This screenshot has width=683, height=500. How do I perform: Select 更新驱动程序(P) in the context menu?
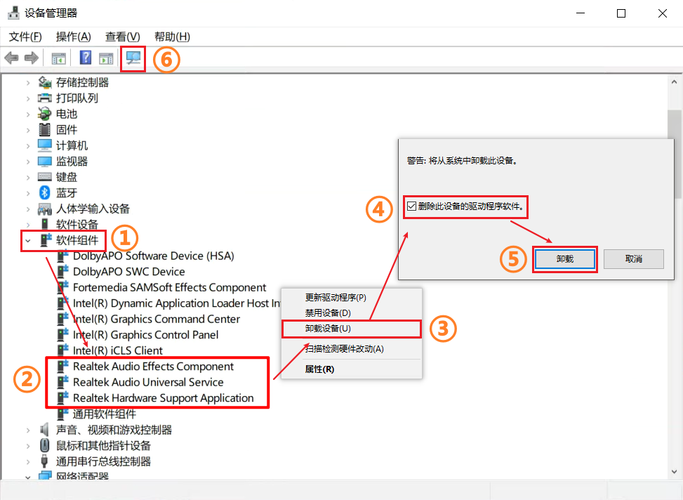coord(335,297)
